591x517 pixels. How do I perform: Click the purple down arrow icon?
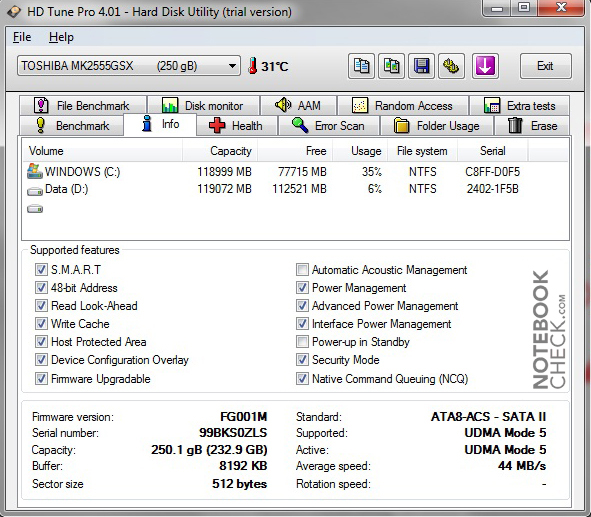[x=485, y=66]
